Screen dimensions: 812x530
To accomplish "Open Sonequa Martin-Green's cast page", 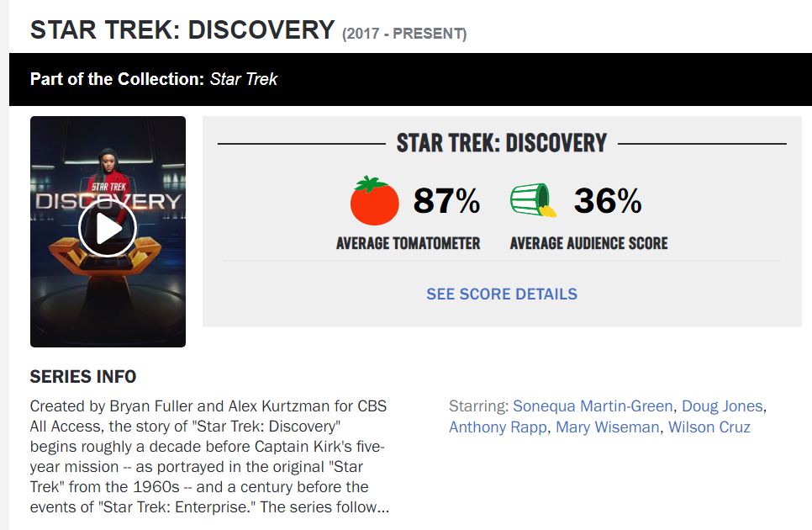I will [593, 405].
